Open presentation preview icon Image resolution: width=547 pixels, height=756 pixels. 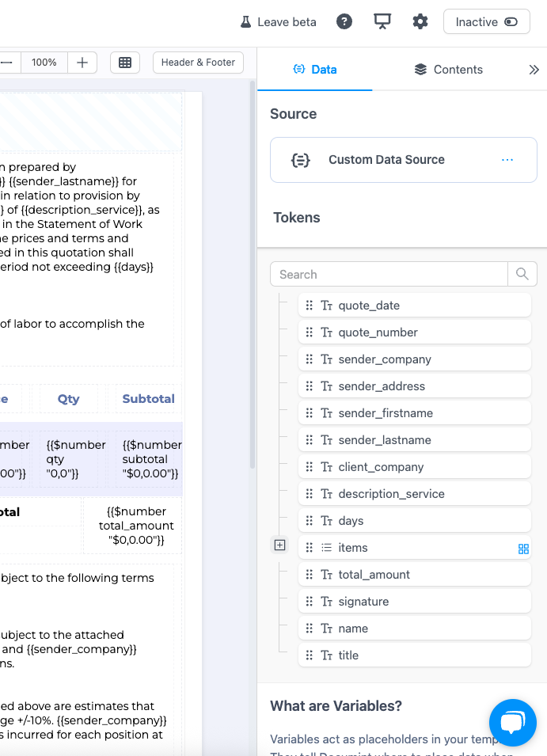click(x=382, y=22)
